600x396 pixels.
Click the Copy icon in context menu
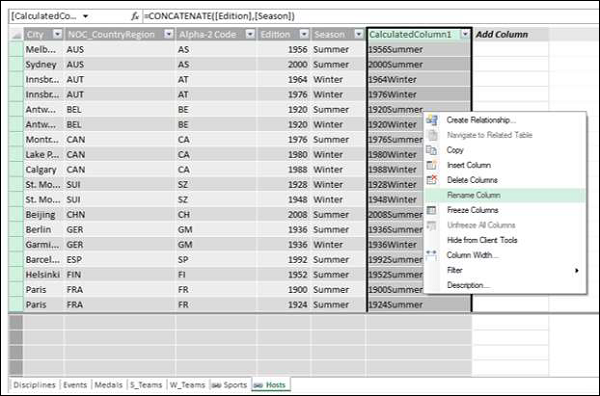[432, 150]
